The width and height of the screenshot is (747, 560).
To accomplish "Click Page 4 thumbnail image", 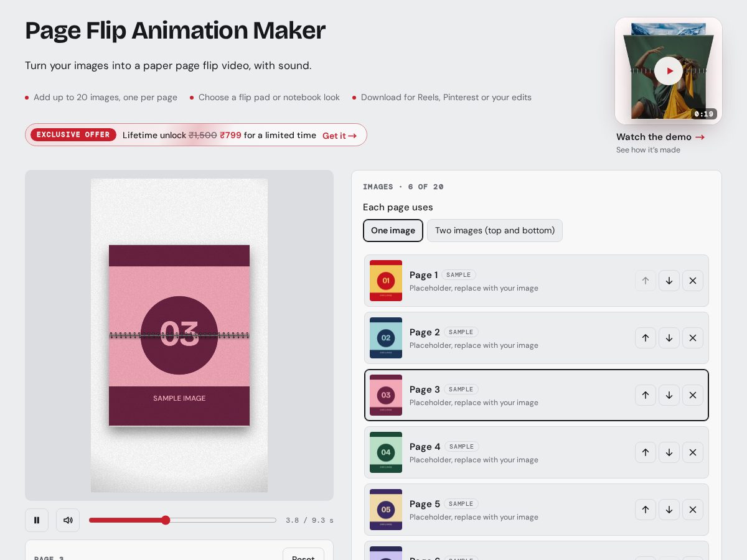I will pos(386,452).
